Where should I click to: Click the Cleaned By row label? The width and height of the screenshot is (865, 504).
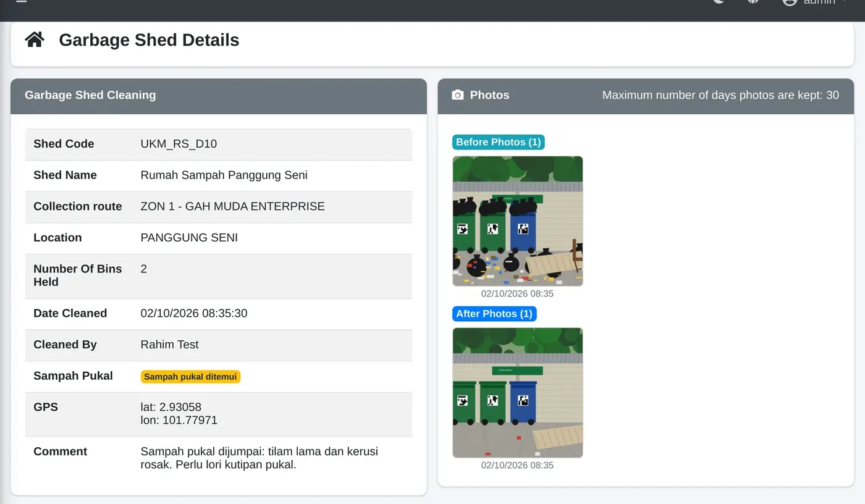point(65,345)
